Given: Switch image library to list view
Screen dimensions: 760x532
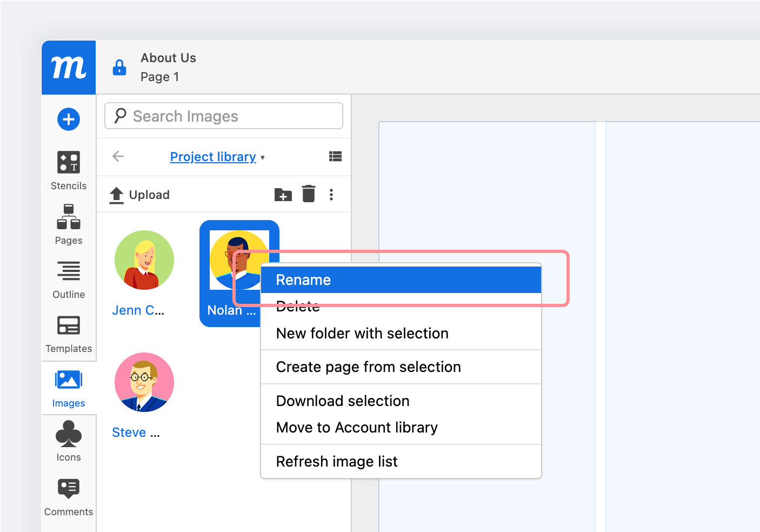Looking at the screenshot, I should [x=335, y=157].
